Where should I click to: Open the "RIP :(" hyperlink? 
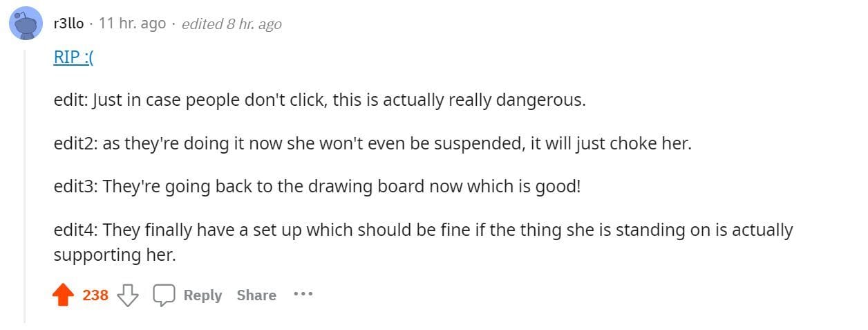point(73,57)
